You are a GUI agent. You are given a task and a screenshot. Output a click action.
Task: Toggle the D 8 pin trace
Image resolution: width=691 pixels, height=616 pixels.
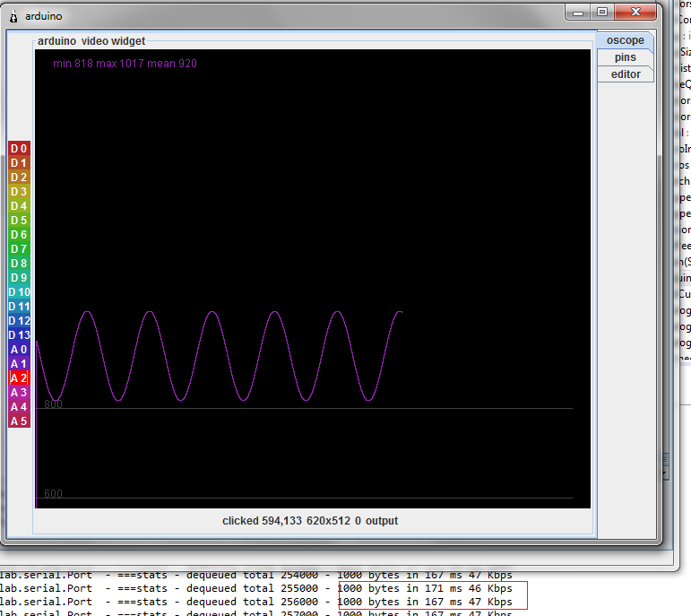coord(19,264)
